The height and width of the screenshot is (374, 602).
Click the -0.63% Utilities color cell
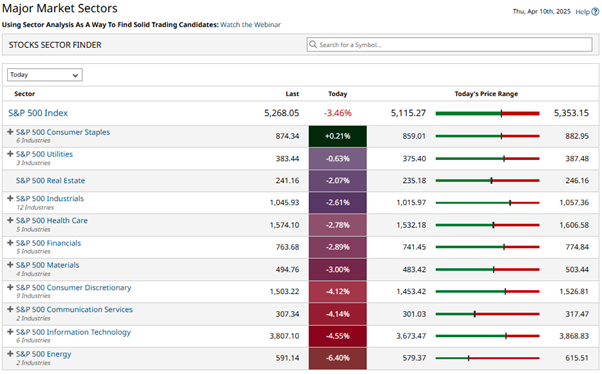point(338,159)
